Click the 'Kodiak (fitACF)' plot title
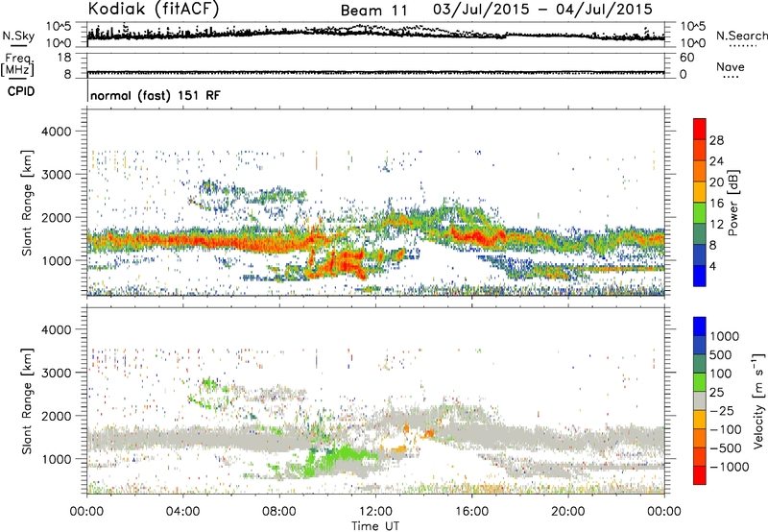 (154, 9)
